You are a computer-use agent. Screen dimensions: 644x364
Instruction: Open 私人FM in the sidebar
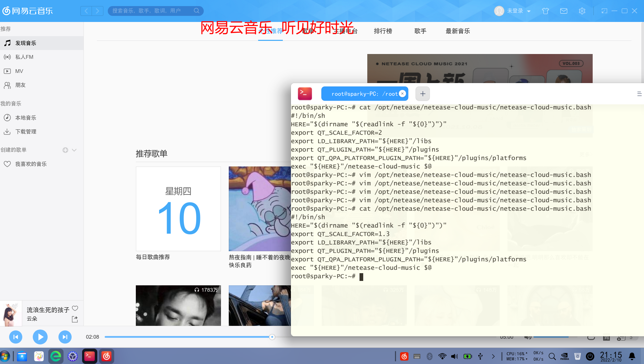[42, 57]
